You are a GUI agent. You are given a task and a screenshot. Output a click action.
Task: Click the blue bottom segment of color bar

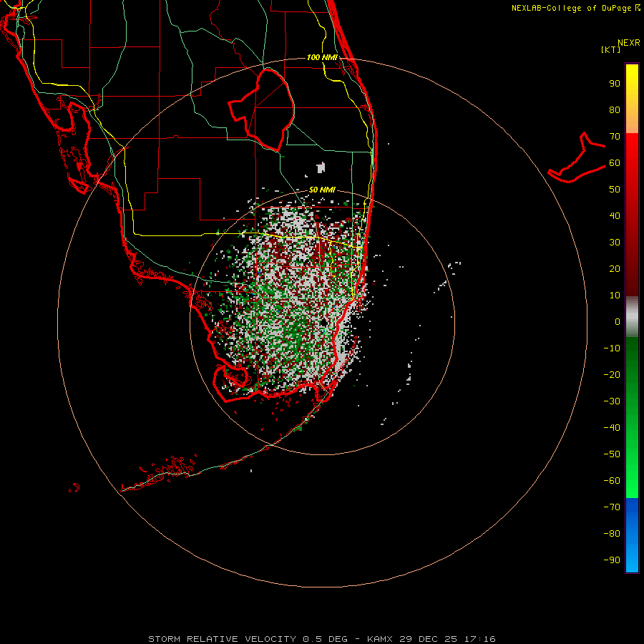point(632,535)
